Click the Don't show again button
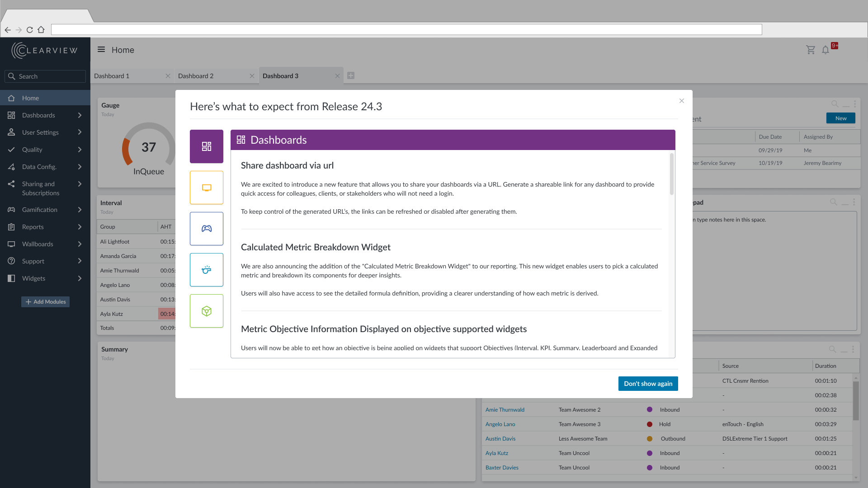 click(x=648, y=384)
